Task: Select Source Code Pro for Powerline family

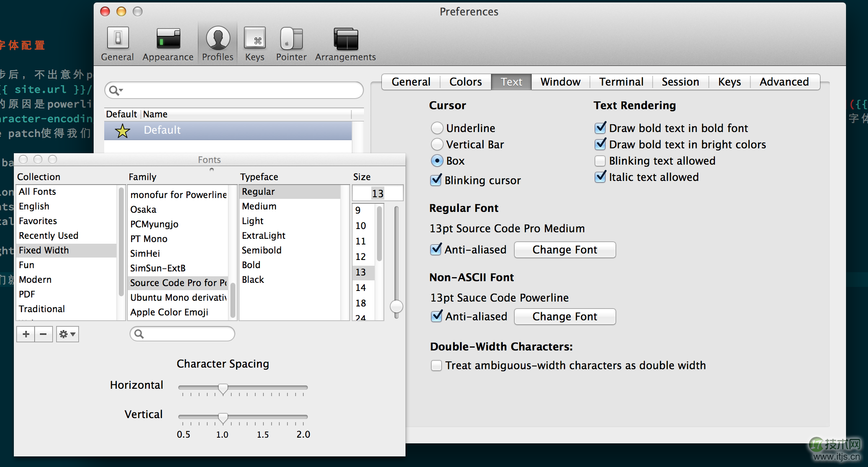Action: 179,282
